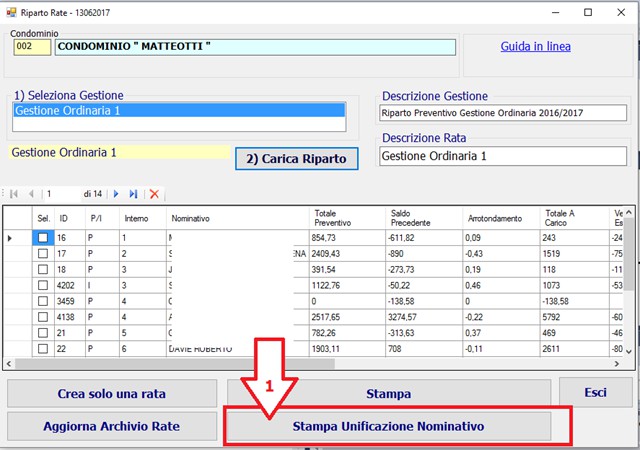640x450 pixels.
Task: Click Saldo Precedente cell -273,73
Action: (424, 270)
